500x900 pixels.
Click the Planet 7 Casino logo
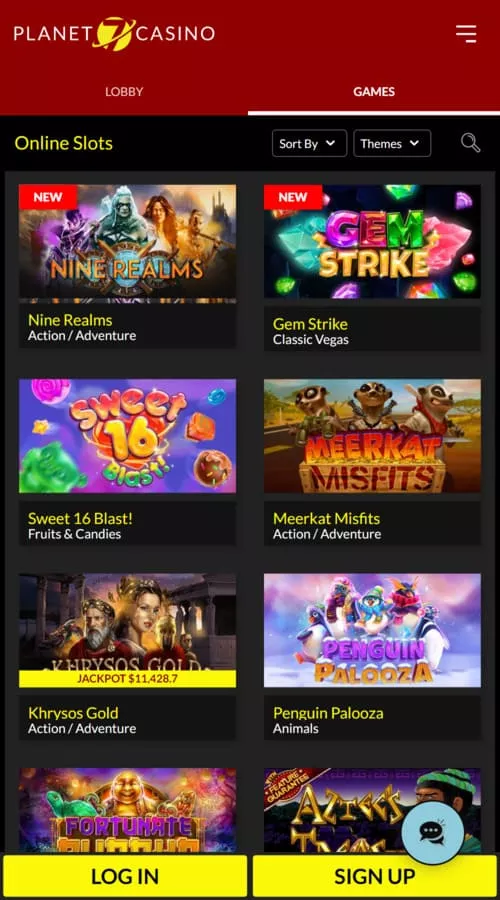(x=114, y=33)
